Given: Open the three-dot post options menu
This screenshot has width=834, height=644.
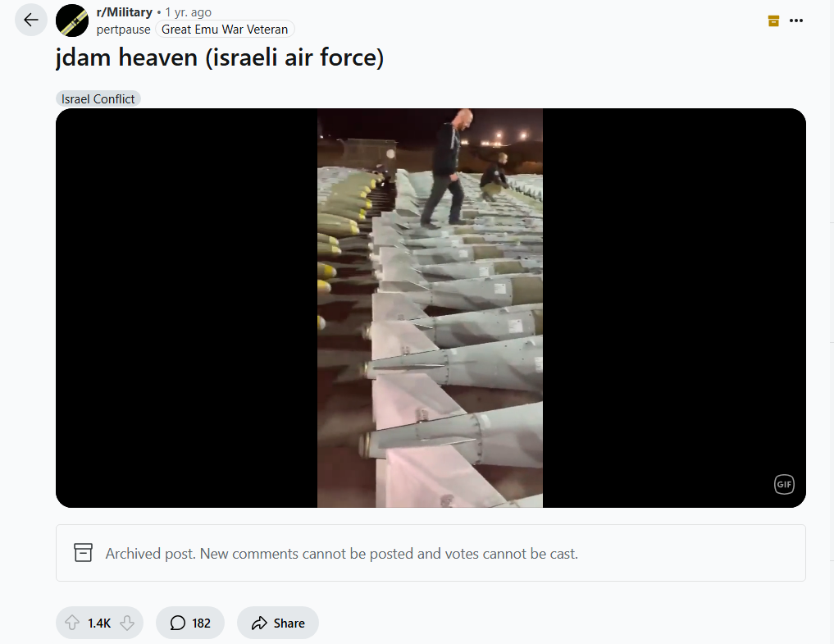Looking at the screenshot, I should click(795, 21).
